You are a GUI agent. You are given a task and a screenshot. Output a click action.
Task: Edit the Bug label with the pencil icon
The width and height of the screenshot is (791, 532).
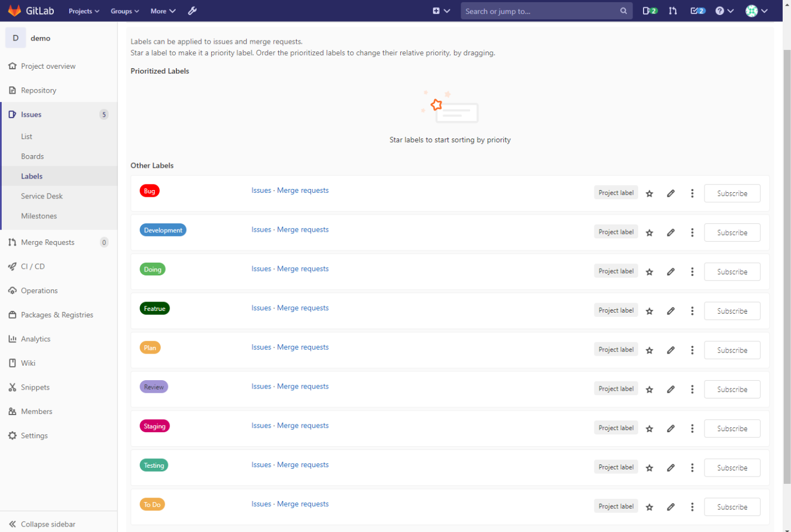(671, 193)
